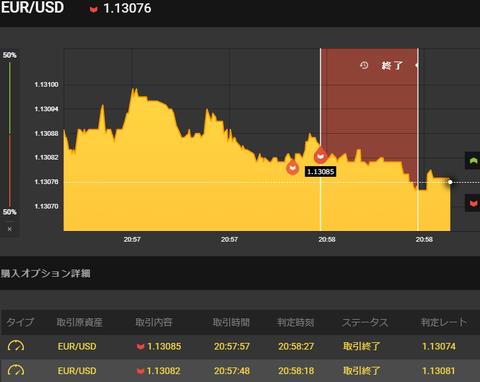Click the red Low arrow button
This screenshot has width=480, height=382.
pyautogui.click(x=473, y=203)
